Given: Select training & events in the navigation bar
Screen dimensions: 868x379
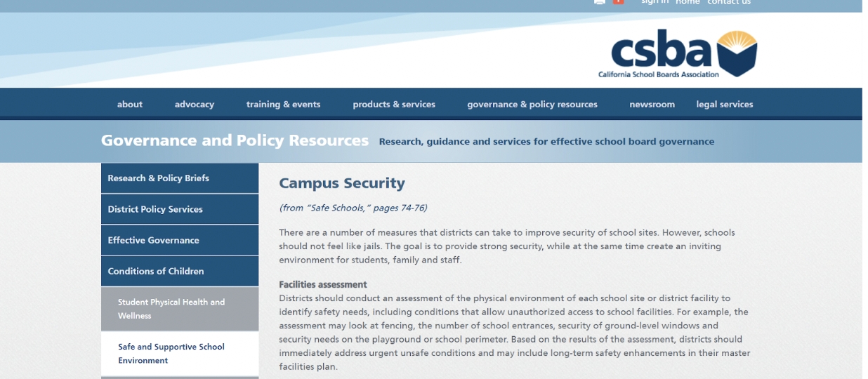Looking at the screenshot, I should 283,104.
